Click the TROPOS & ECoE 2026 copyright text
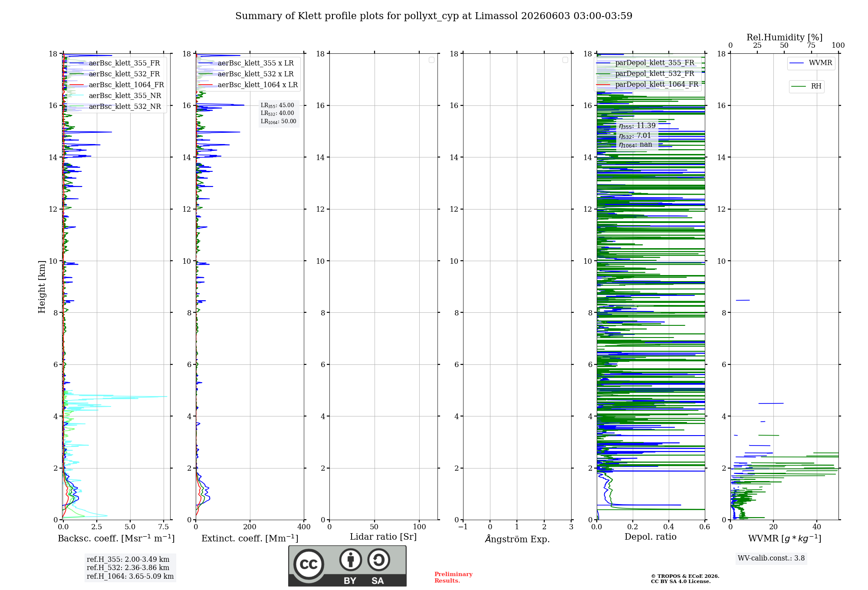Screen dimensions: 868x590 coord(685,576)
